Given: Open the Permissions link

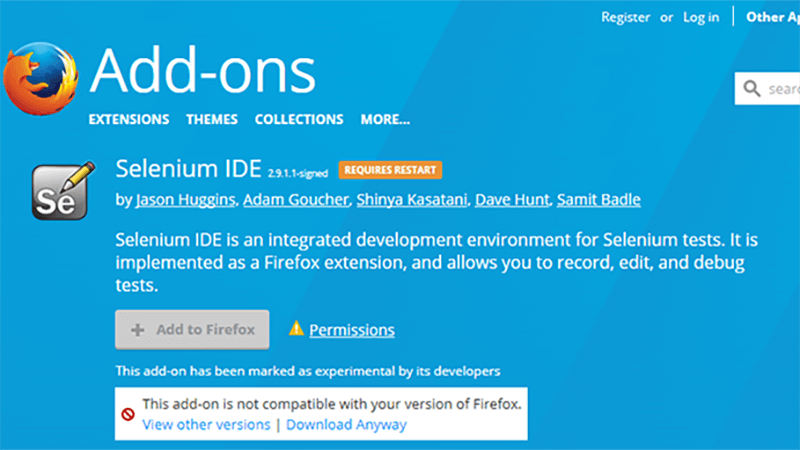Looking at the screenshot, I should tap(352, 330).
